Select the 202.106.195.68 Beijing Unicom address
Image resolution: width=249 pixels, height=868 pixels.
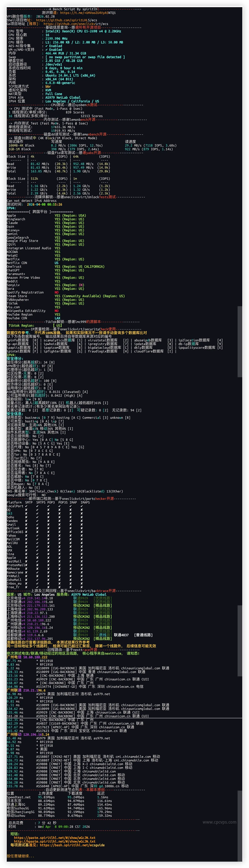point(40,602)
